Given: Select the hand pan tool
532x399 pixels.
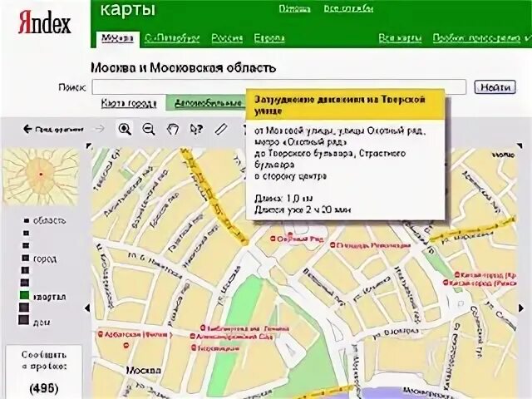Looking at the screenshot, I should tap(173, 130).
